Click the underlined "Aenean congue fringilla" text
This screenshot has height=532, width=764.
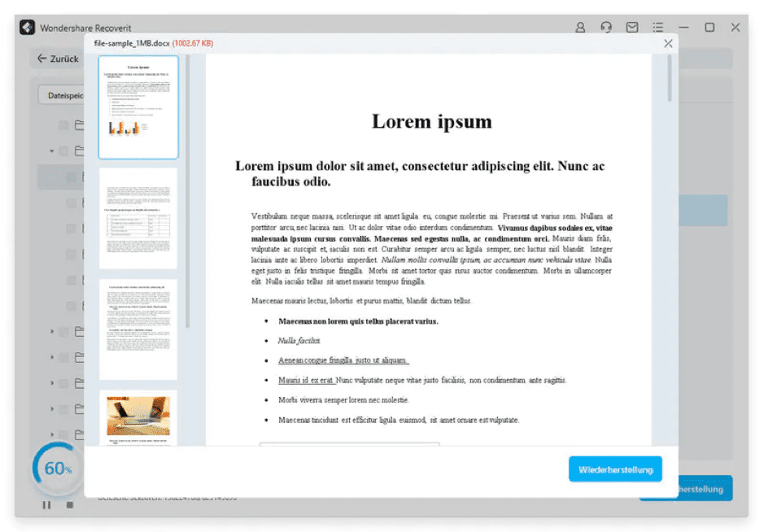pos(343,360)
